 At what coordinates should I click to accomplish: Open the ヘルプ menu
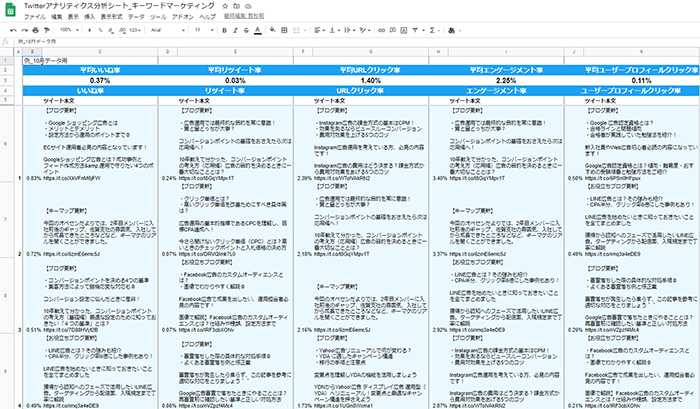(207, 17)
